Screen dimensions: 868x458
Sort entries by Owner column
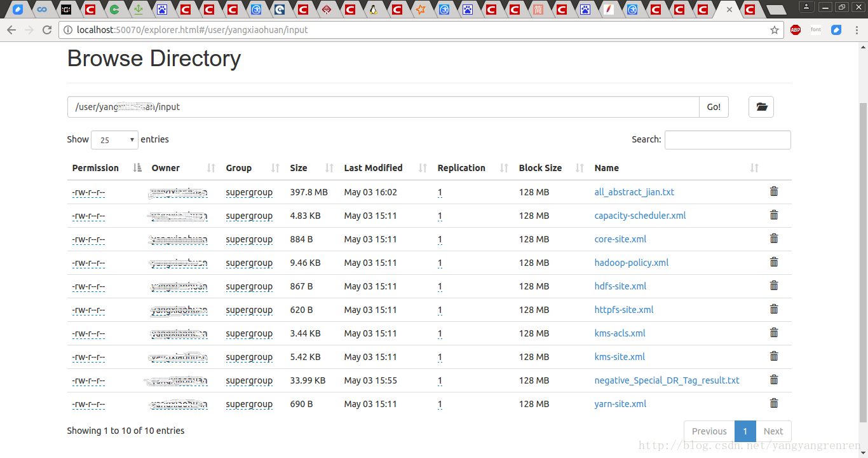(184, 168)
